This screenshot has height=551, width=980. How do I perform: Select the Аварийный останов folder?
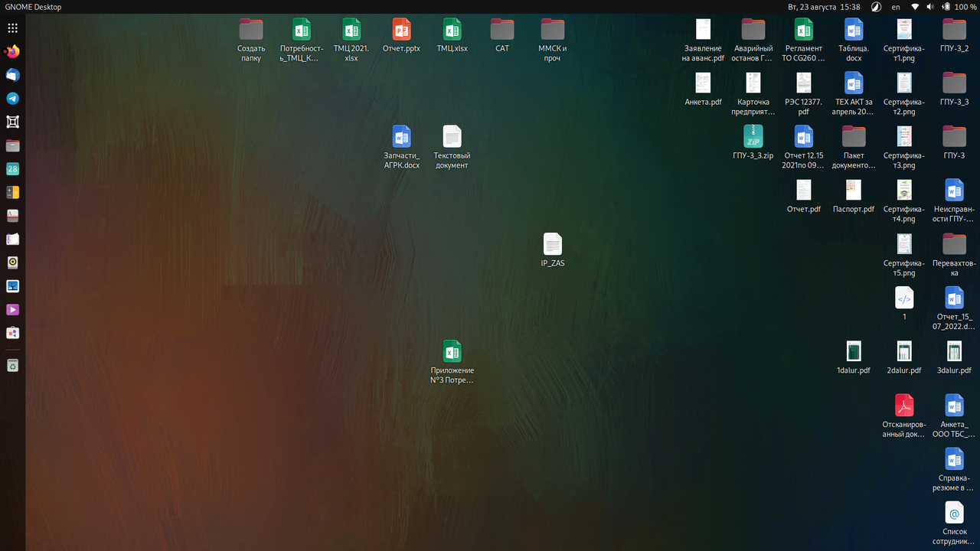point(753,41)
